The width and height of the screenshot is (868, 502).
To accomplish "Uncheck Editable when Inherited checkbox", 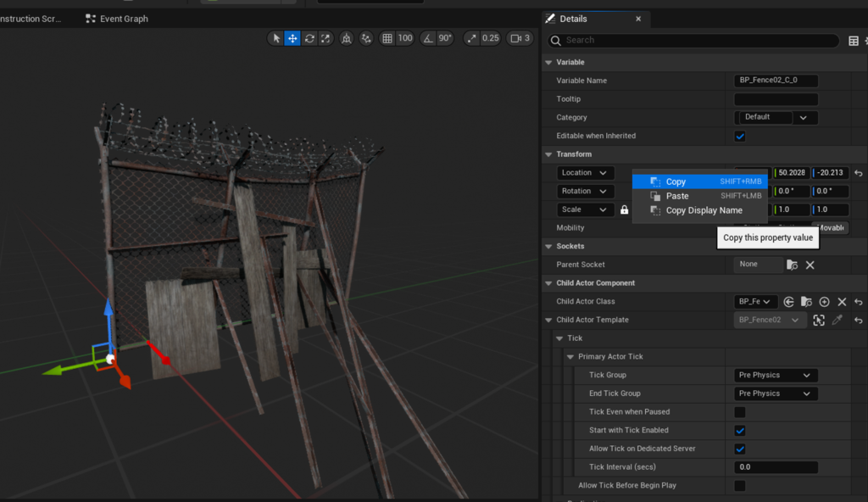I will tap(740, 137).
